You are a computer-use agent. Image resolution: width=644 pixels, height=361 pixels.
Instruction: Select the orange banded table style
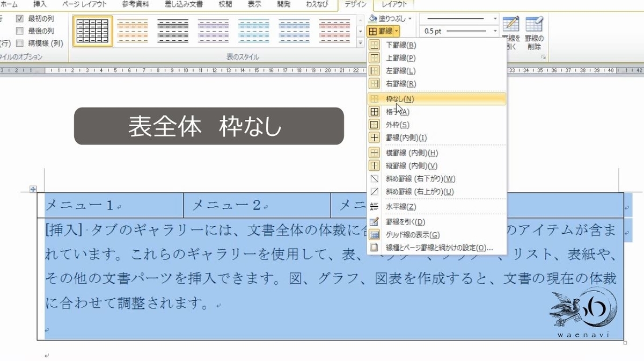tap(133, 31)
